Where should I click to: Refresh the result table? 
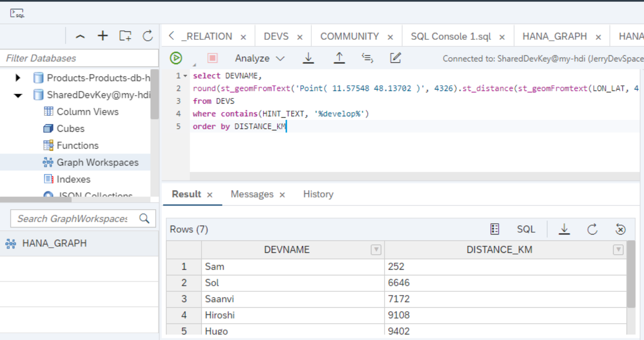[x=592, y=229]
